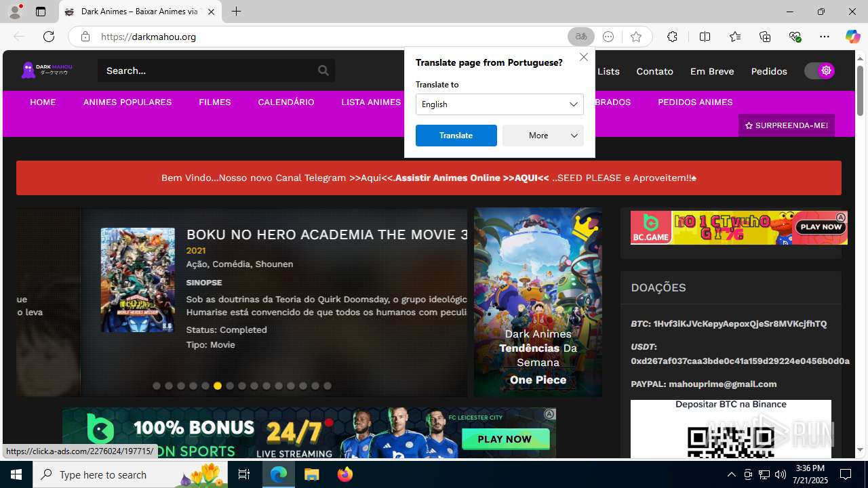
Task: Click the page vertical scrollbar thumb
Action: click(860, 90)
